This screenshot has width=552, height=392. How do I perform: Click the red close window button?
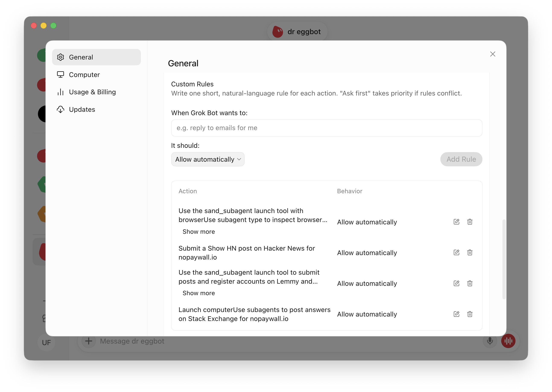point(34,26)
